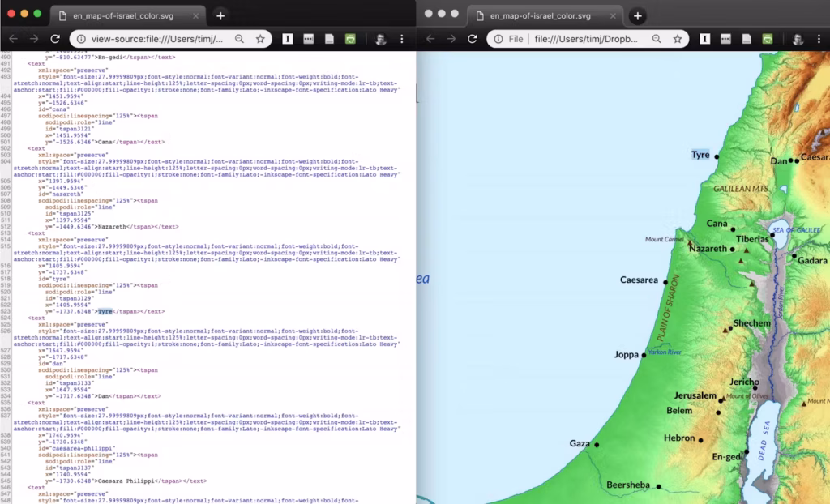Click the zoom magnifier in map window's address bar
The width and height of the screenshot is (830, 504).
[657, 39]
